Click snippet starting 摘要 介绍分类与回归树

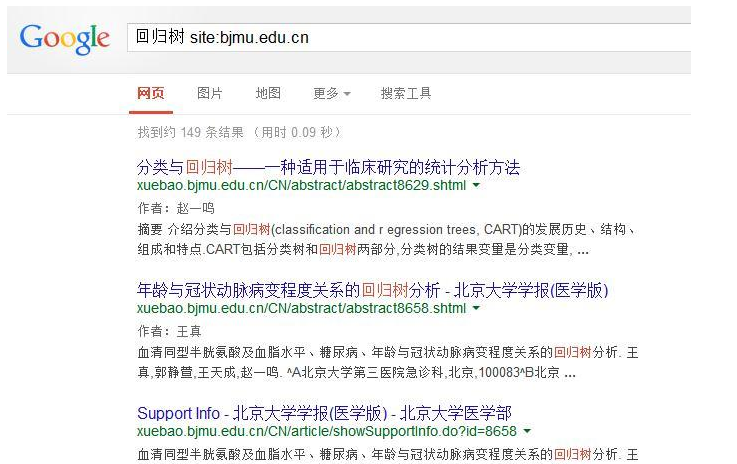[x=386, y=239]
